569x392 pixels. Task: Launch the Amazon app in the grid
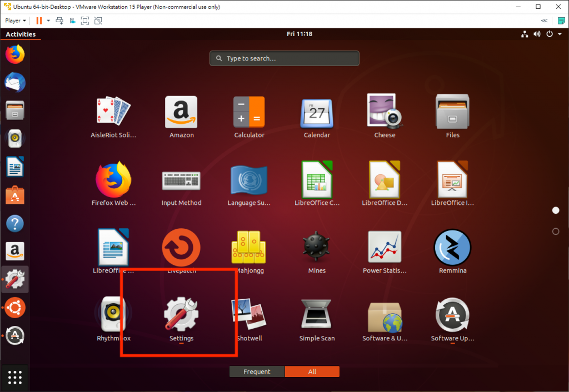click(181, 117)
